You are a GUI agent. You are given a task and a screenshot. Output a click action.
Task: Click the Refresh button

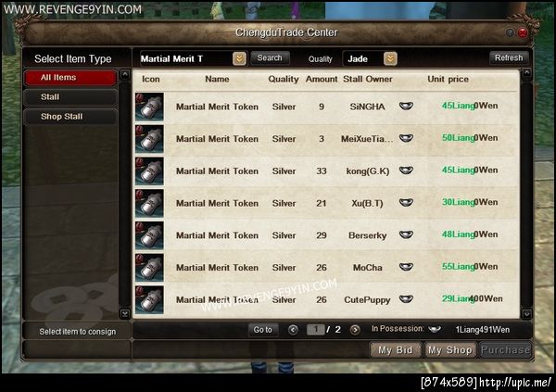(x=509, y=57)
